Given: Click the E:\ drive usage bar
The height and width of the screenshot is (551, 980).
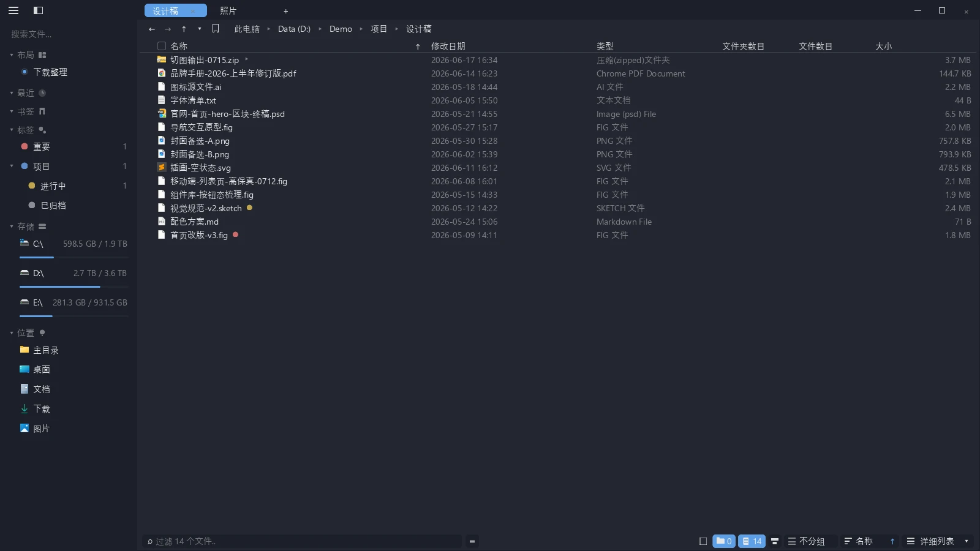Looking at the screenshot, I should tap(74, 316).
